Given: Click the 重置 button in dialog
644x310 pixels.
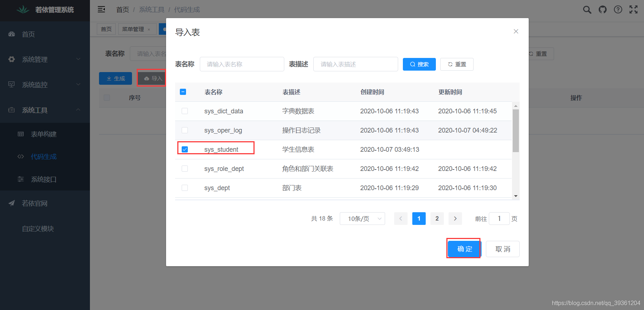Looking at the screenshot, I should 457,64.
